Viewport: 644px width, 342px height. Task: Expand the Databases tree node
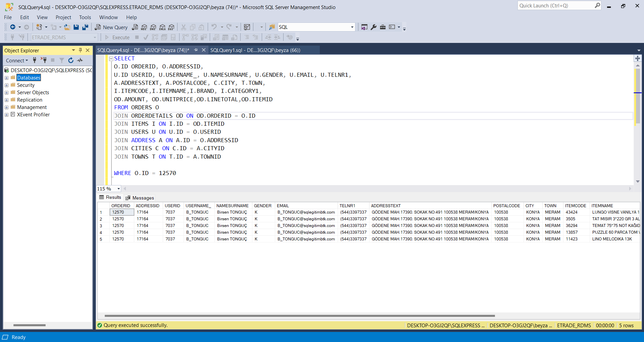point(6,78)
